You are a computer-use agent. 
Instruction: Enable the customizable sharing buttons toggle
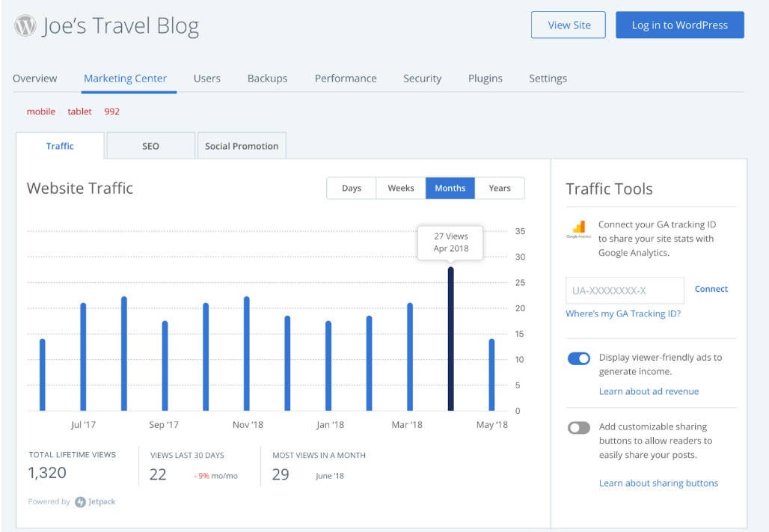(x=579, y=428)
